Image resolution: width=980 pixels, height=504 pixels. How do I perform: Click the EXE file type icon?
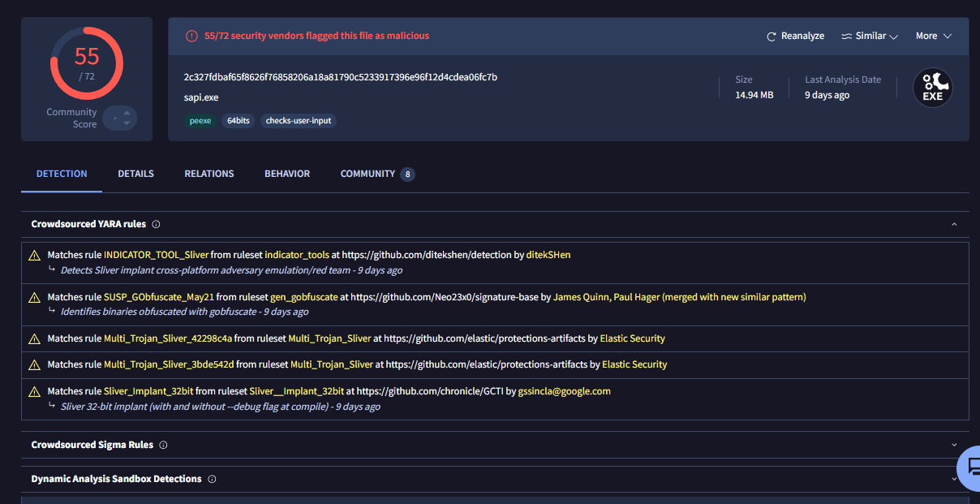(x=932, y=88)
